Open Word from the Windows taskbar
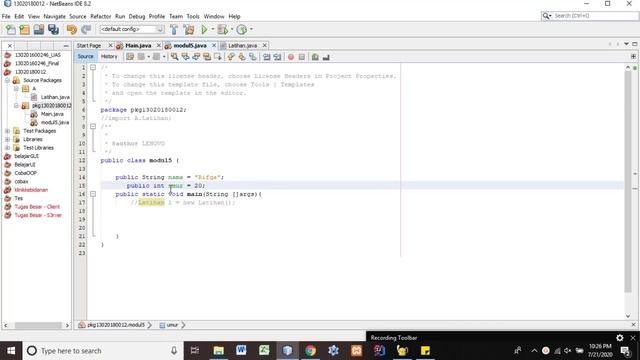 pyautogui.click(x=241, y=351)
